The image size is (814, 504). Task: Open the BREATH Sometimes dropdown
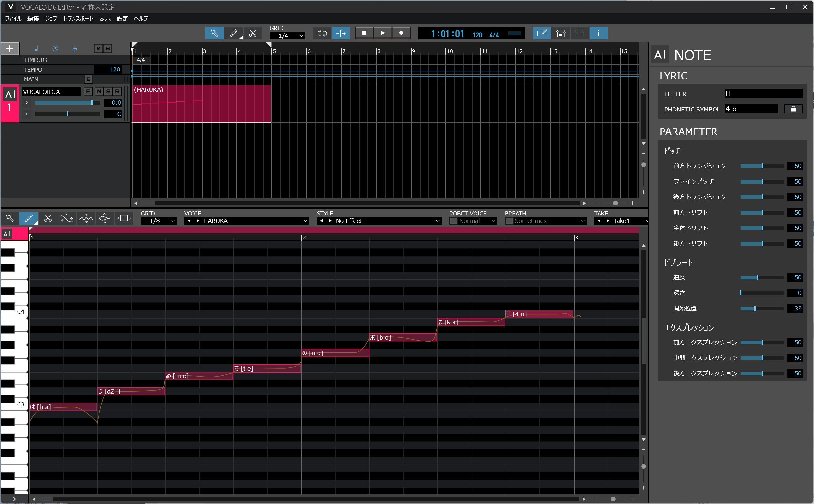[x=549, y=221]
